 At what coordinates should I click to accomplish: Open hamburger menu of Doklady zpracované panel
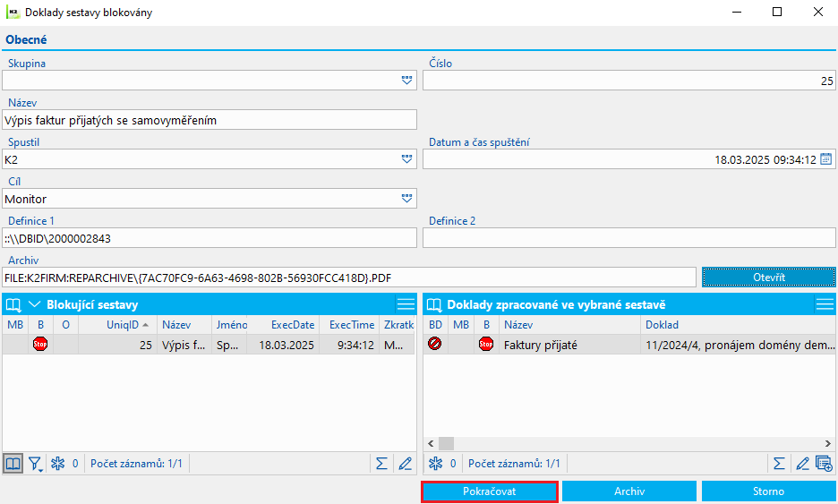(825, 304)
